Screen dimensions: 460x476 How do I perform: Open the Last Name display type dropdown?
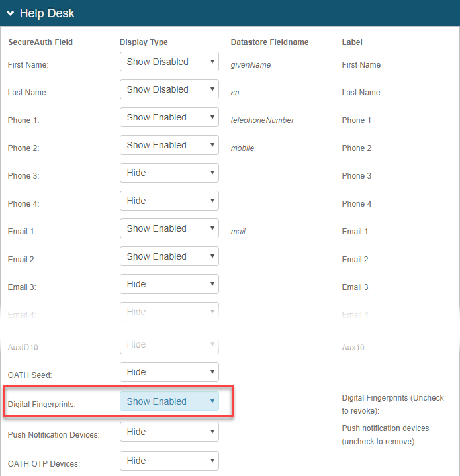[169, 90]
